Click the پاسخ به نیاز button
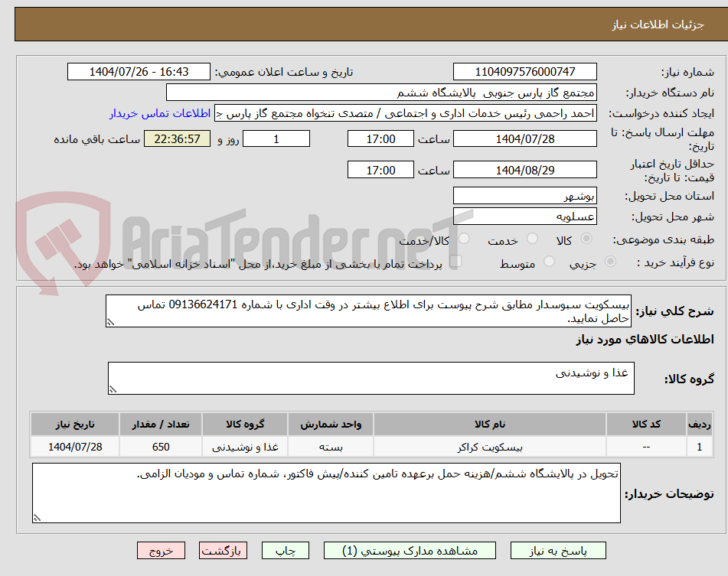Viewport: 728px width, 576px height. (x=558, y=551)
